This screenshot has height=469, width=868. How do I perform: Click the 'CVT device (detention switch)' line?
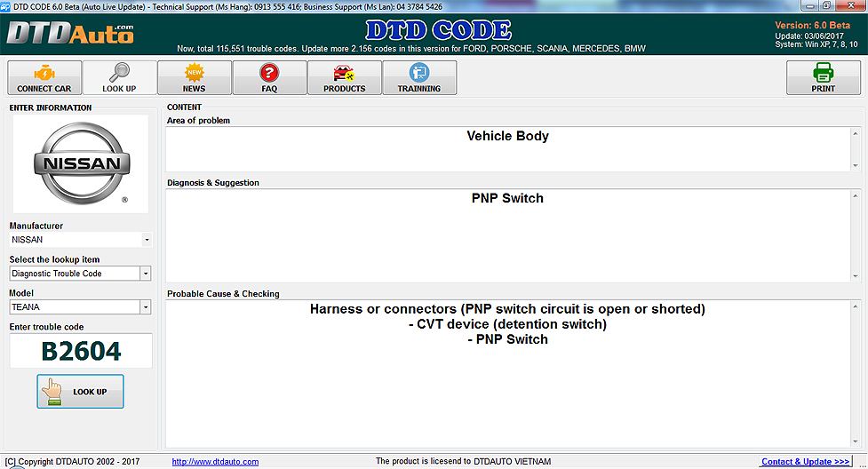click(507, 324)
